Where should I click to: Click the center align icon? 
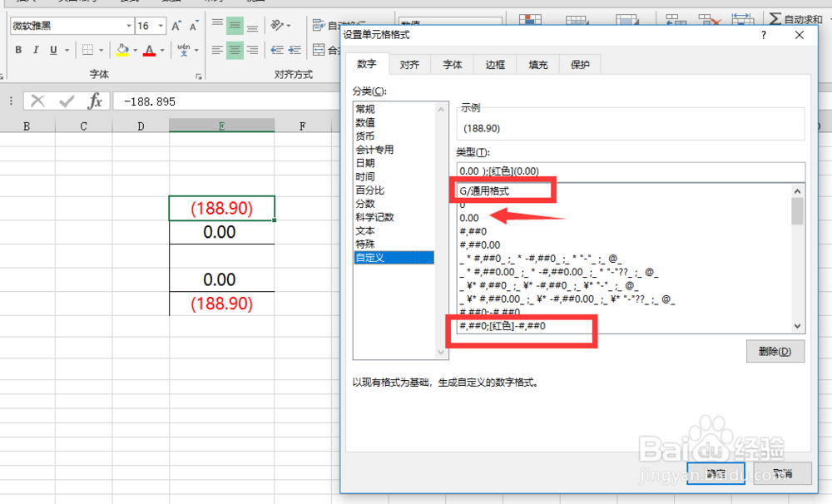(234, 51)
